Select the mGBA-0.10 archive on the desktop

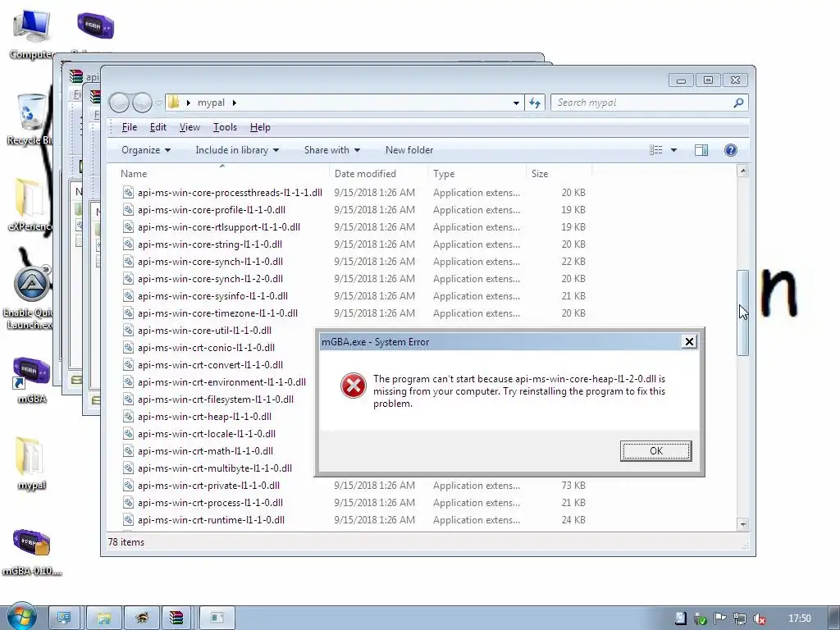32,552
